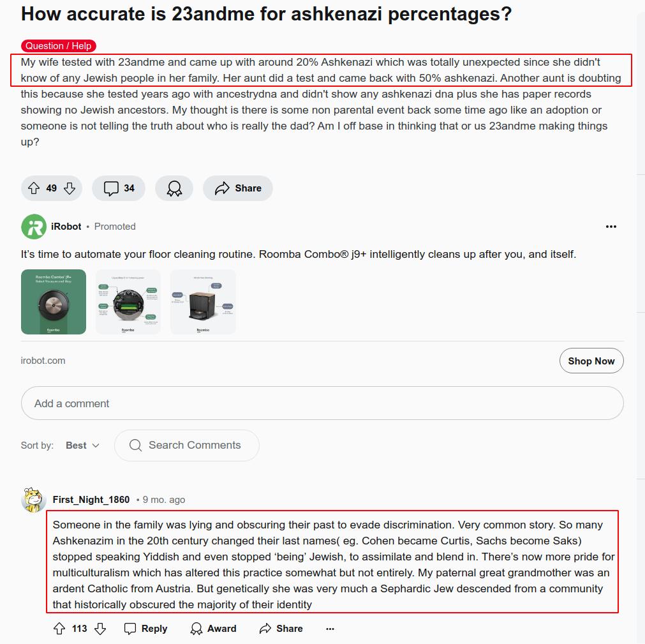The image size is (645, 644).
Task: Open First_Night_1860's user profile
Action: tap(91, 500)
